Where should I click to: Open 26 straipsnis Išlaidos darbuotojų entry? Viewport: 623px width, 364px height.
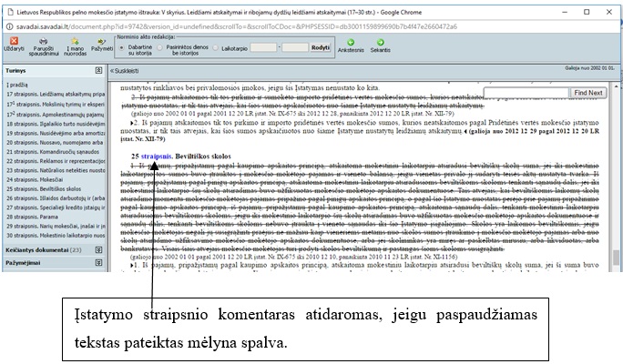coord(56,198)
